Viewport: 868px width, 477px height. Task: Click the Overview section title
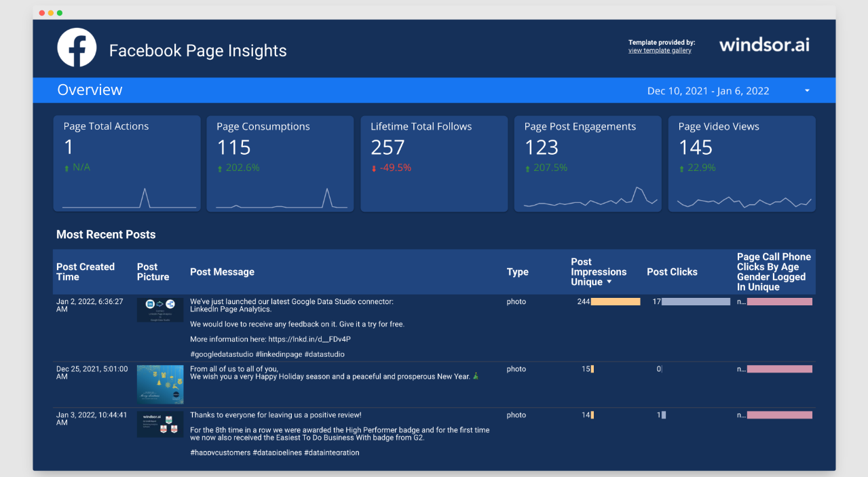coord(90,90)
